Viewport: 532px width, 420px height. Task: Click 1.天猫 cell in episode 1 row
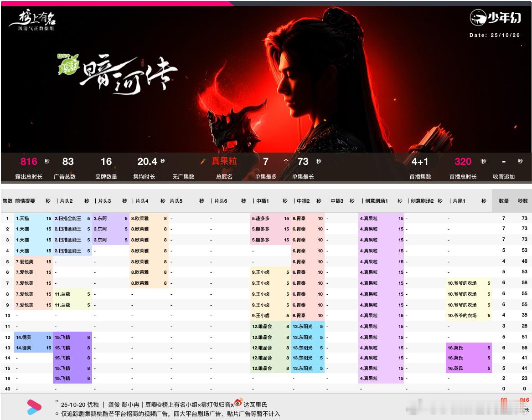(33, 218)
